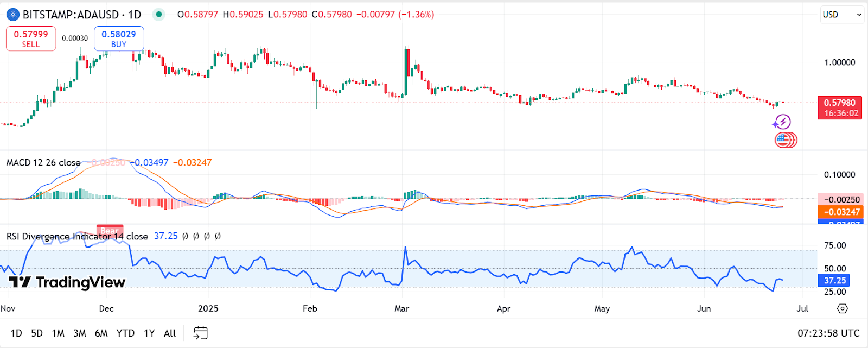Click the 25.00 RSI axis level
Screen dimensions: 868x348
tap(835, 292)
